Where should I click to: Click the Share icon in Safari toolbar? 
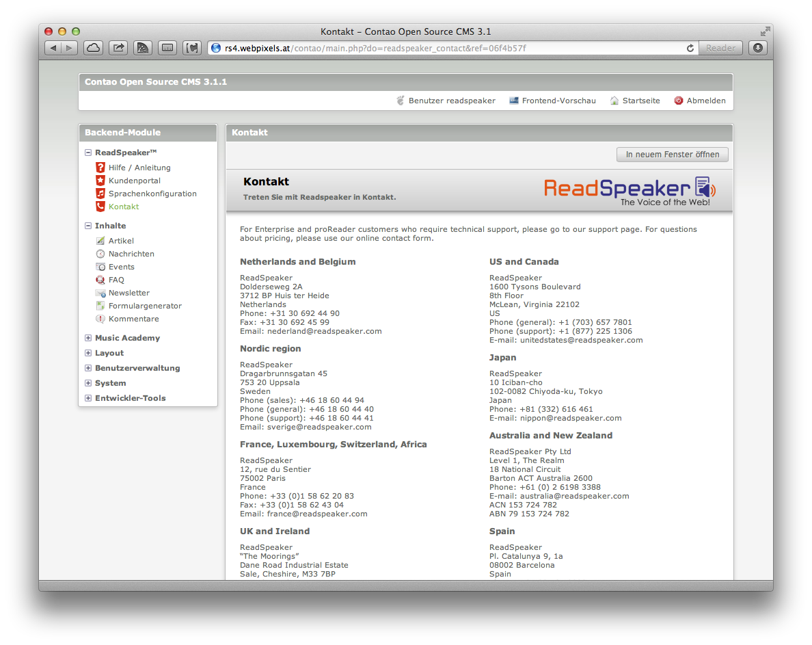(x=118, y=48)
